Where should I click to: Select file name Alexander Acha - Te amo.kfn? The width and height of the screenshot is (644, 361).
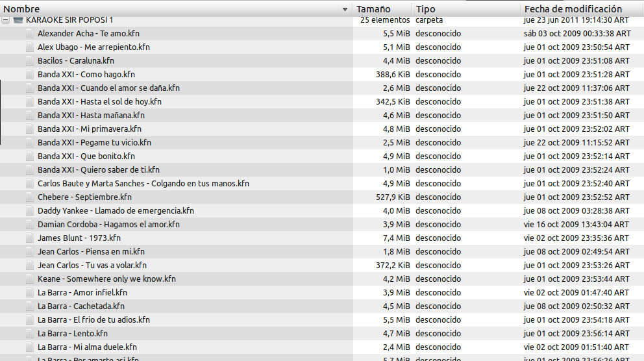click(88, 34)
